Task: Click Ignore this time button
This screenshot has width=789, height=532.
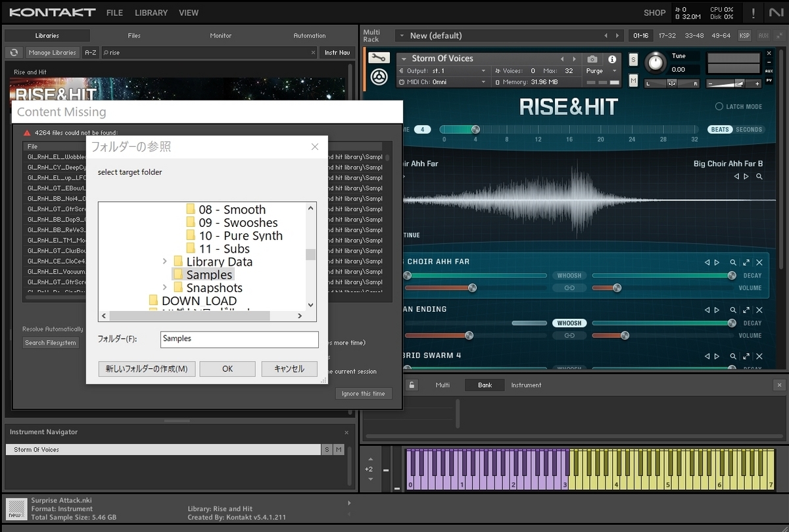Action: pos(364,393)
